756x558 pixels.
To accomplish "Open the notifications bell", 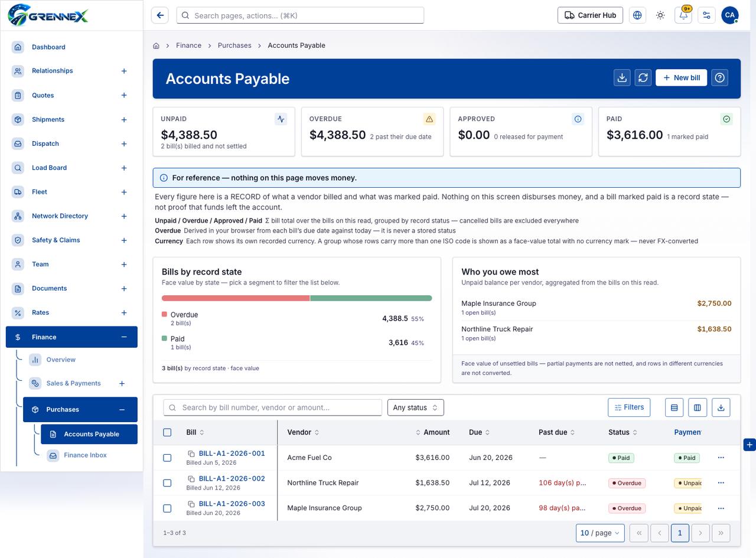I will [x=683, y=15].
